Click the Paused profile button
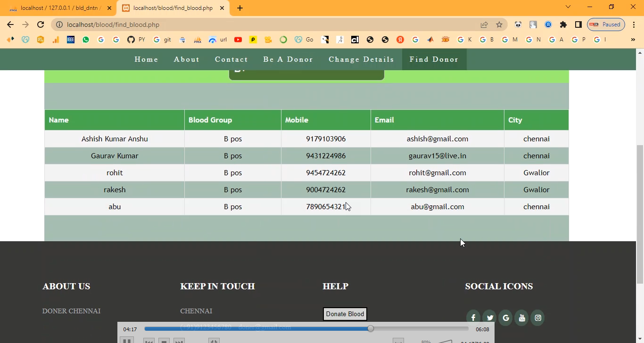 (x=606, y=24)
